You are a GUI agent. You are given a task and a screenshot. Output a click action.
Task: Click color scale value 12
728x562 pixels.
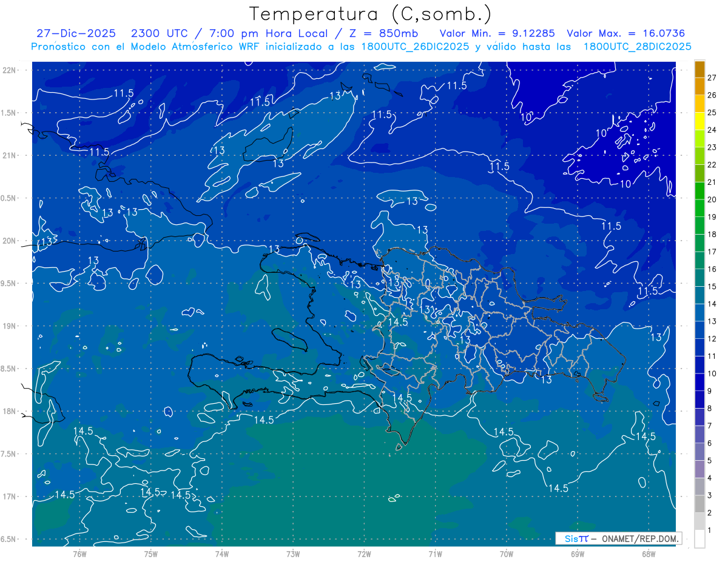click(x=712, y=339)
